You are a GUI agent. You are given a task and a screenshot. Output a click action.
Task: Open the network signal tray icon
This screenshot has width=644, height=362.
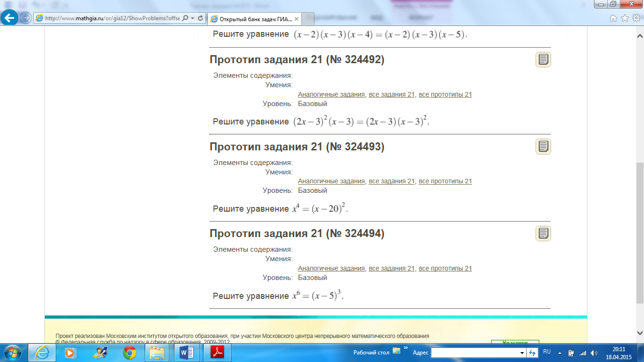pos(583,353)
